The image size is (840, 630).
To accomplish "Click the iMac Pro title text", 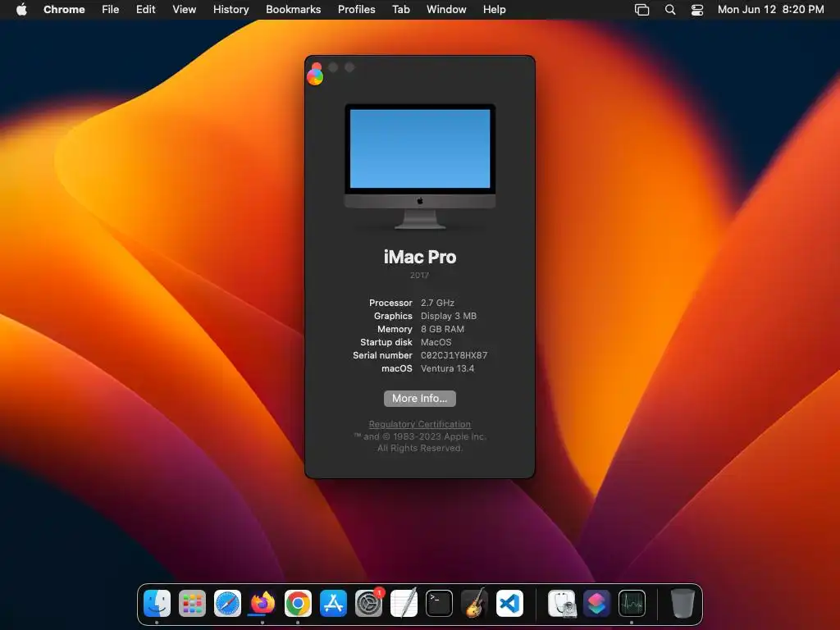I will coord(419,257).
